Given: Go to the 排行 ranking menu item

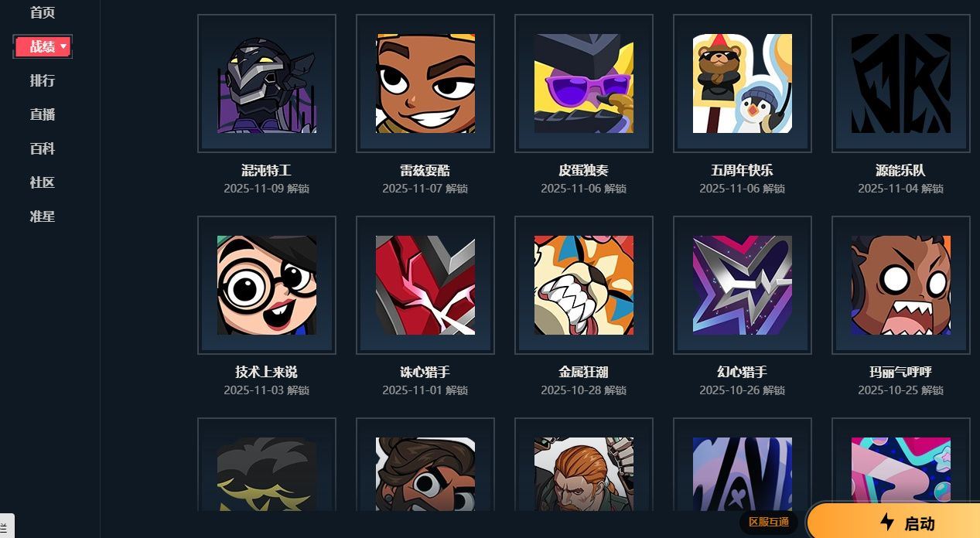Looking at the screenshot, I should coord(43,80).
